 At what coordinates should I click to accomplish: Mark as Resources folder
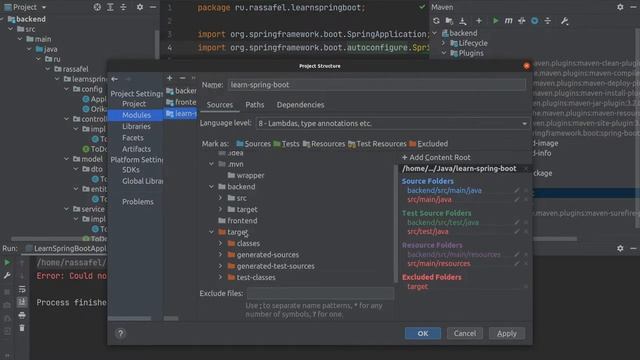pos(324,144)
